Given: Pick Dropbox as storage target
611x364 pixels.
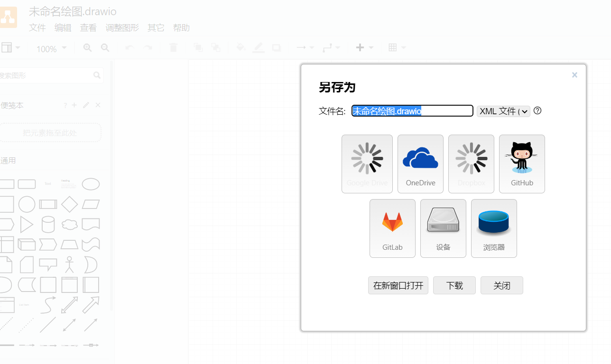Looking at the screenshot, I should (471, 164).
